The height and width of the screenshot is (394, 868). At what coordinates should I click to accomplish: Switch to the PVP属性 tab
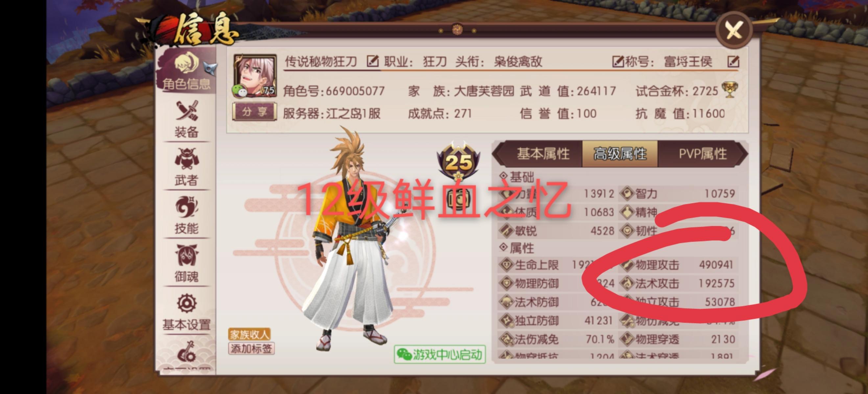click(702, 154)
